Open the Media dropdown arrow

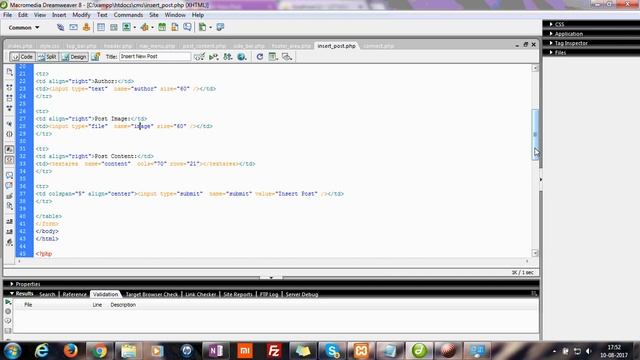coord(152,27)
